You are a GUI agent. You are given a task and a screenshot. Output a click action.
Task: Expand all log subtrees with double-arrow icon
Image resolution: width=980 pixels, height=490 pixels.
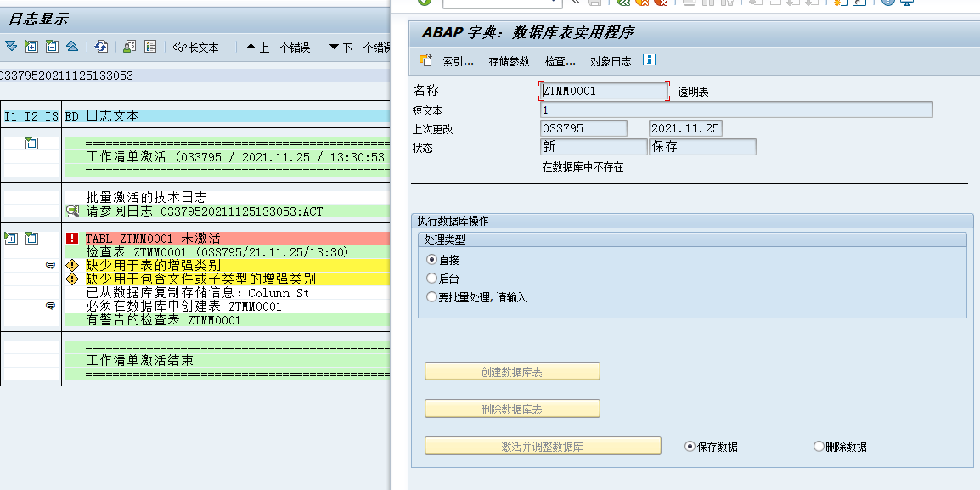coord(10,47)
